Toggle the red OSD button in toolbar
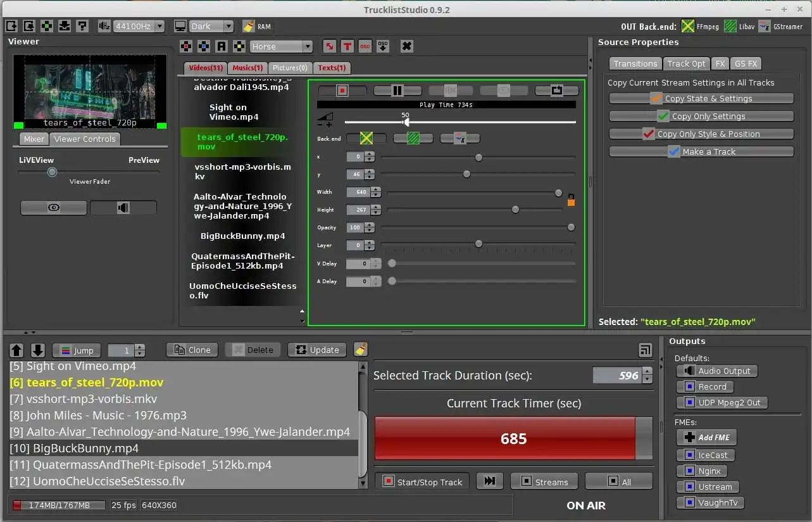812x522 pixels. 365,46
